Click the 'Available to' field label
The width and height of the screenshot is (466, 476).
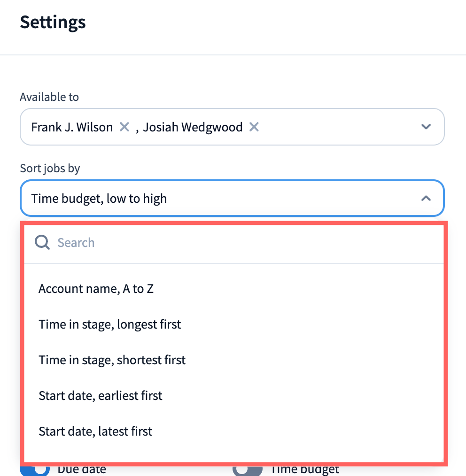[x=49, y=97]
